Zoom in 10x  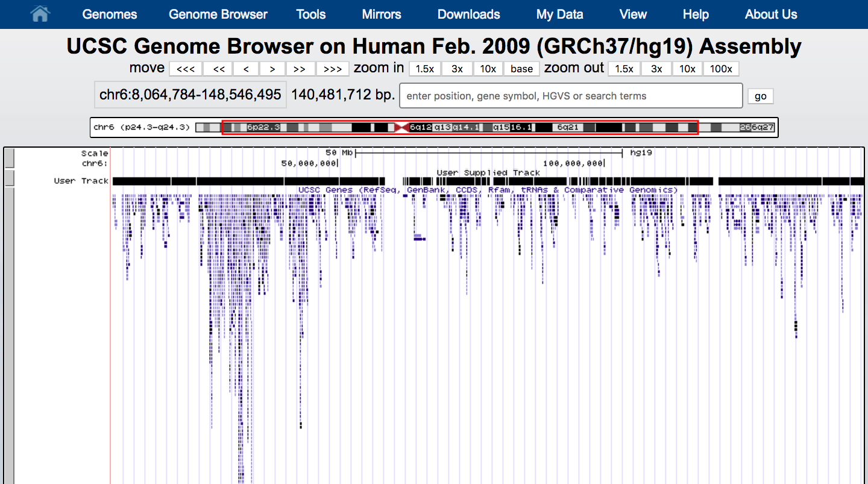click(488, 69)
